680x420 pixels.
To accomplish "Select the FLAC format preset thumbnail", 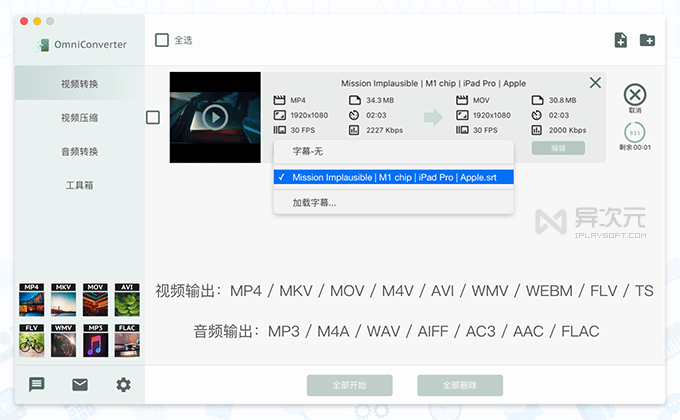I will 127,340.
